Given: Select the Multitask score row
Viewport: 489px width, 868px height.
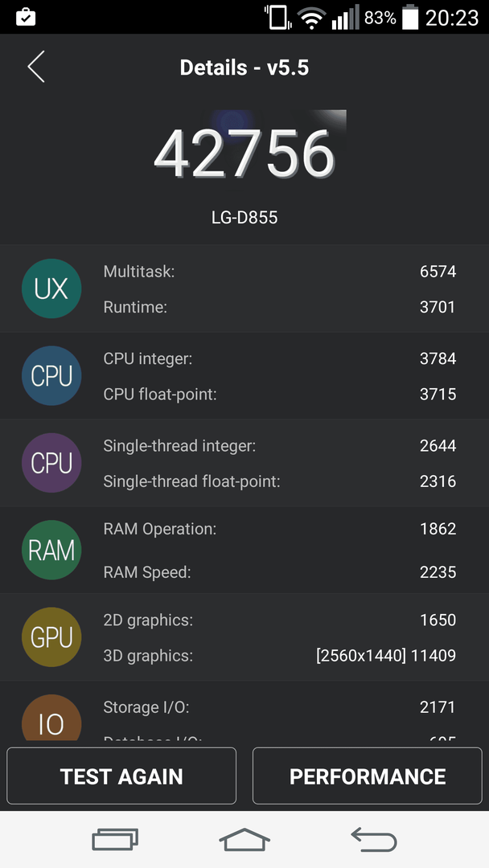Looking at the screenshot, I should tap(280, 272).
